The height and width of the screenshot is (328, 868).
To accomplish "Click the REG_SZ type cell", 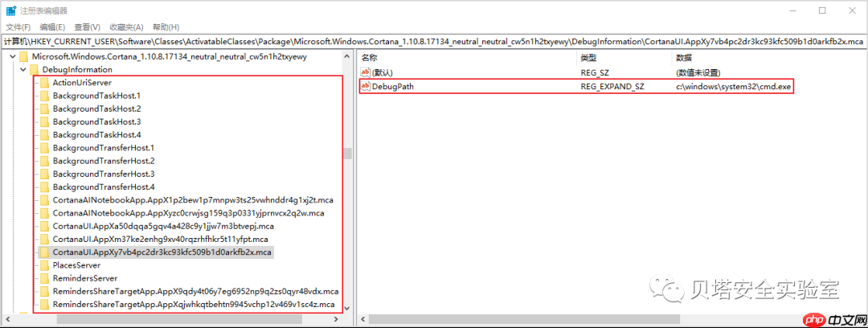I will [595, 72].
